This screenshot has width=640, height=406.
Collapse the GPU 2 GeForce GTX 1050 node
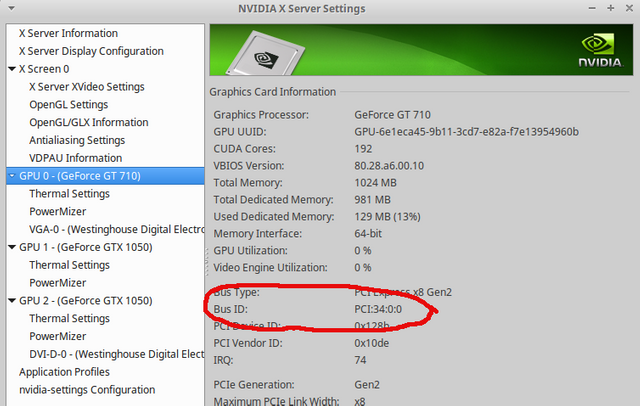[11, 300]
